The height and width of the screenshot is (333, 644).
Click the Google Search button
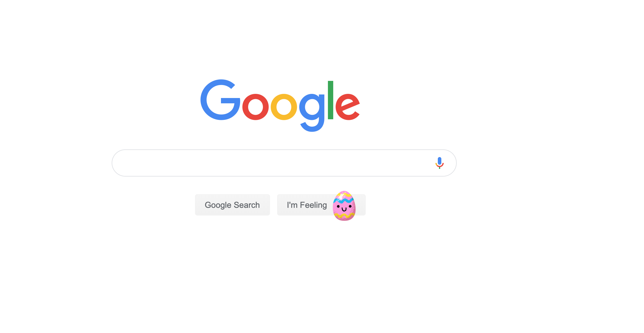pos(232,205)
